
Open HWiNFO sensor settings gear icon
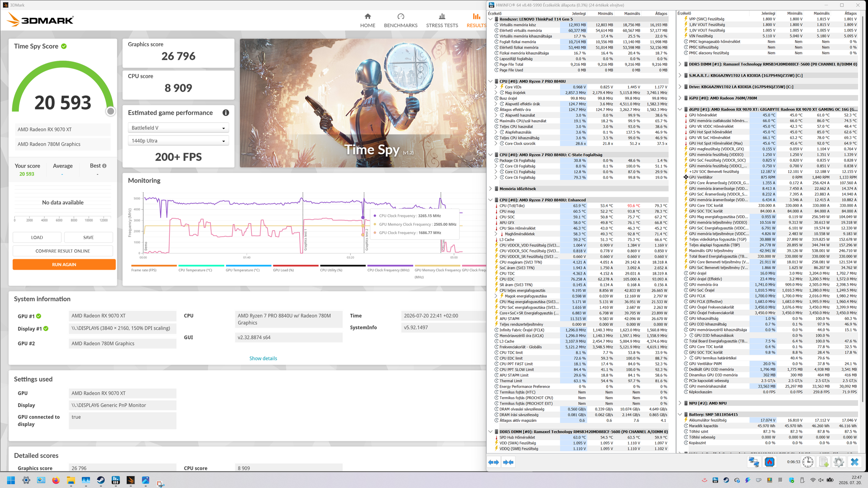pos(839,462)
